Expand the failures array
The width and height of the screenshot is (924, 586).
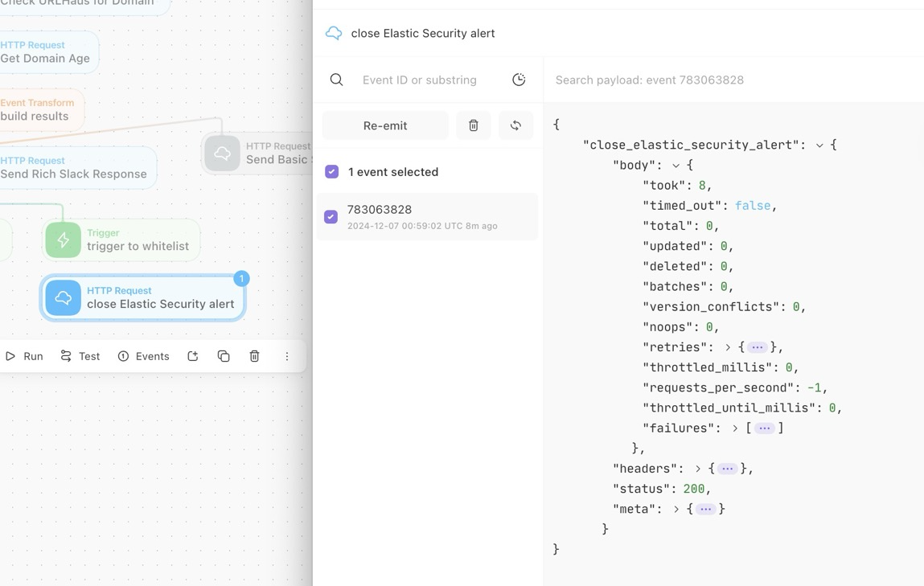[x=735, y=428]
